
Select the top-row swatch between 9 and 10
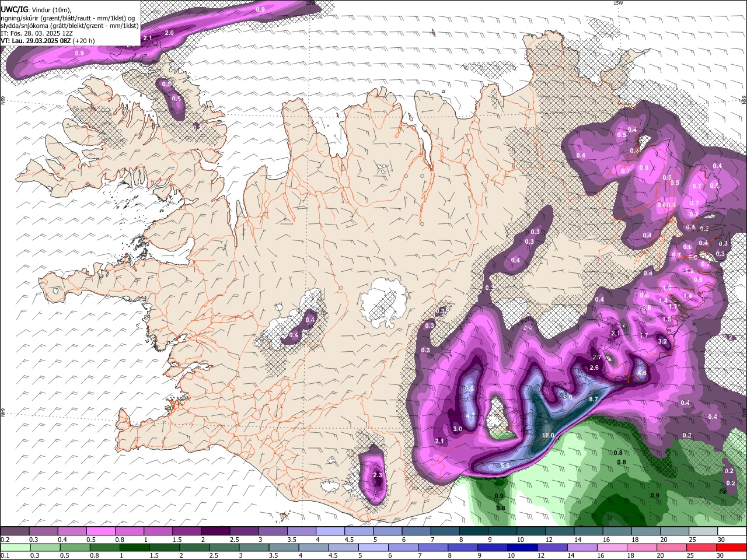501,531
